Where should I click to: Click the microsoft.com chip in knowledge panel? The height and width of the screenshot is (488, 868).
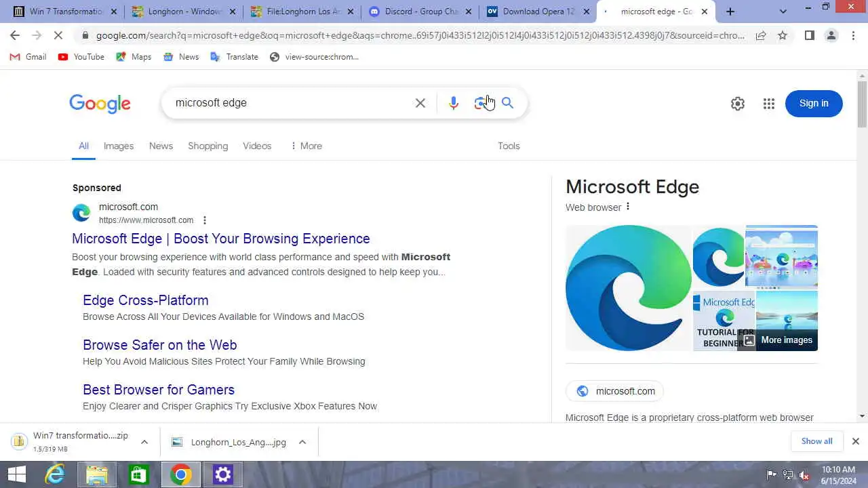(615, 391)
